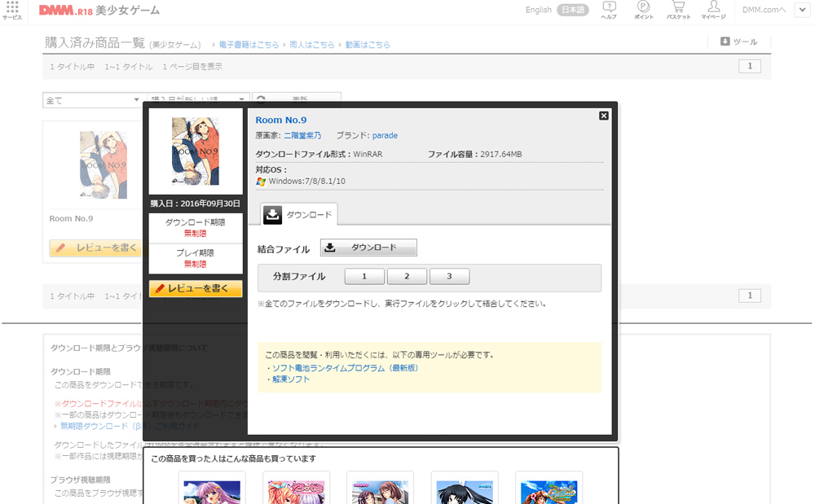The image size is (815, 504).
Task: Click the yellow レビューを書く button in popup
Action: click(x=196, y=288)
